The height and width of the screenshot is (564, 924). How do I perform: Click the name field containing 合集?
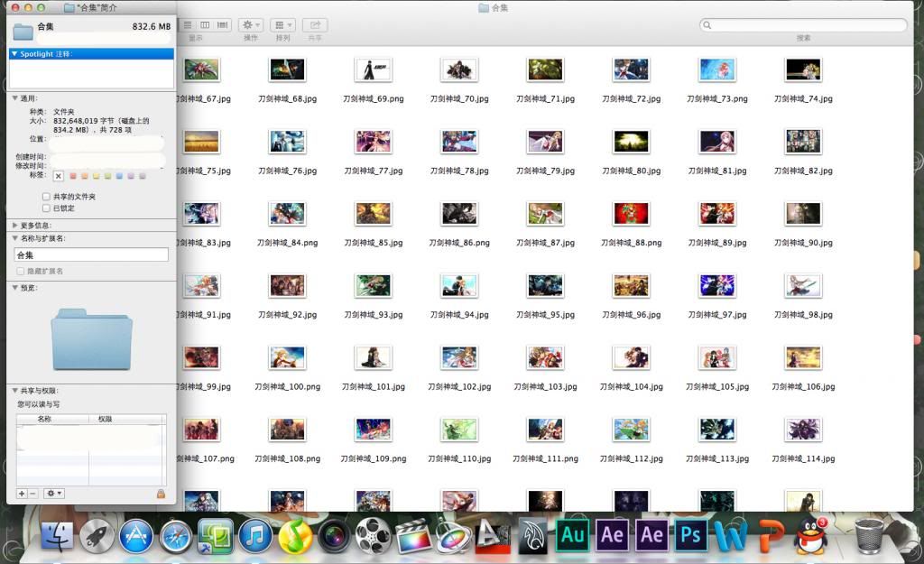point(91,255)
